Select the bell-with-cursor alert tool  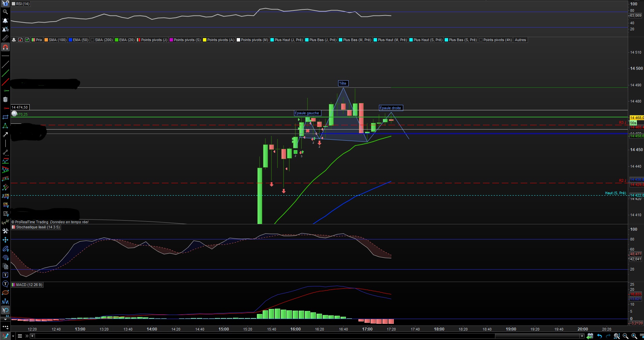pyautogui.click(x=5, y=29)
